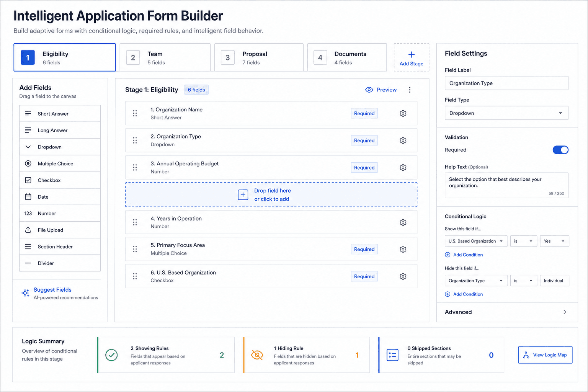Grab drag handle of Years in Operation row
588x392 pixels.
[x=135, y=222]
